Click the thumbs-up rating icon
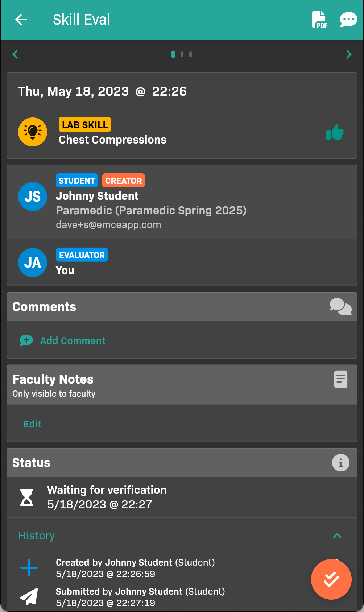364x612 pixels. (335, 132)
